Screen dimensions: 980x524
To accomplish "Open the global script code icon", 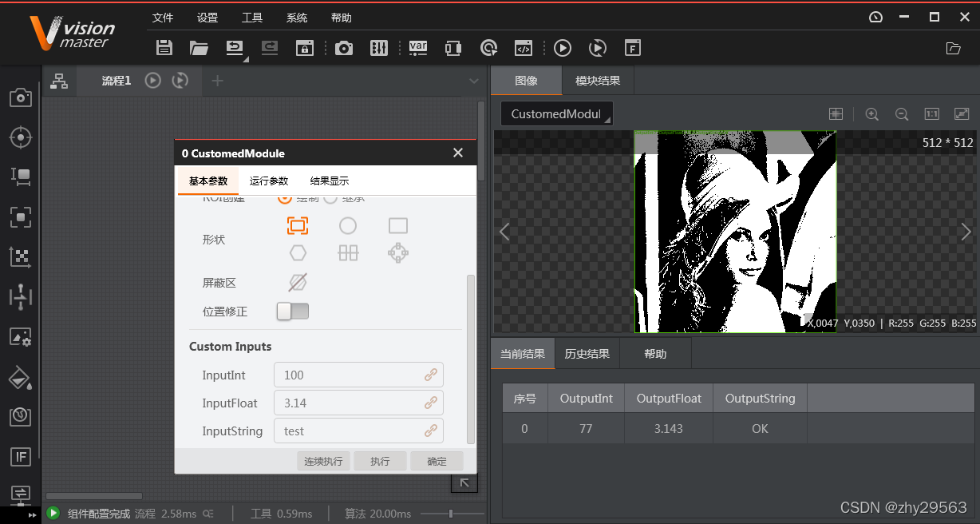I will (x=523, y=48).
